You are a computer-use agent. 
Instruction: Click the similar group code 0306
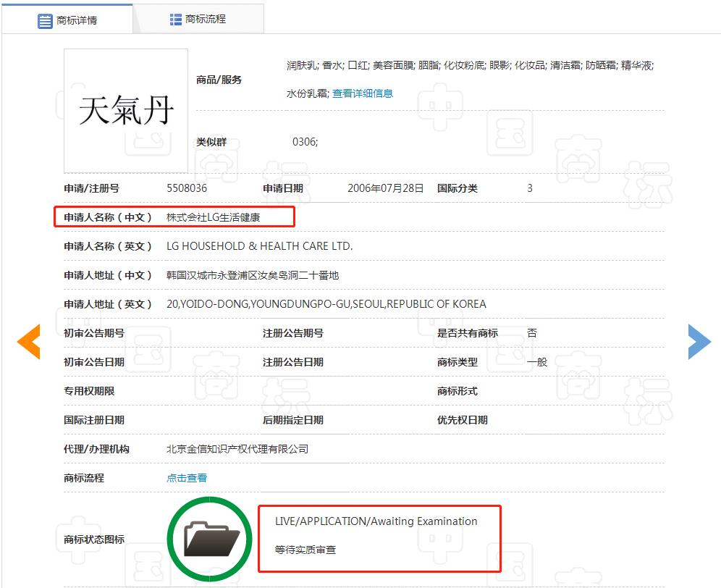(305, 142)
